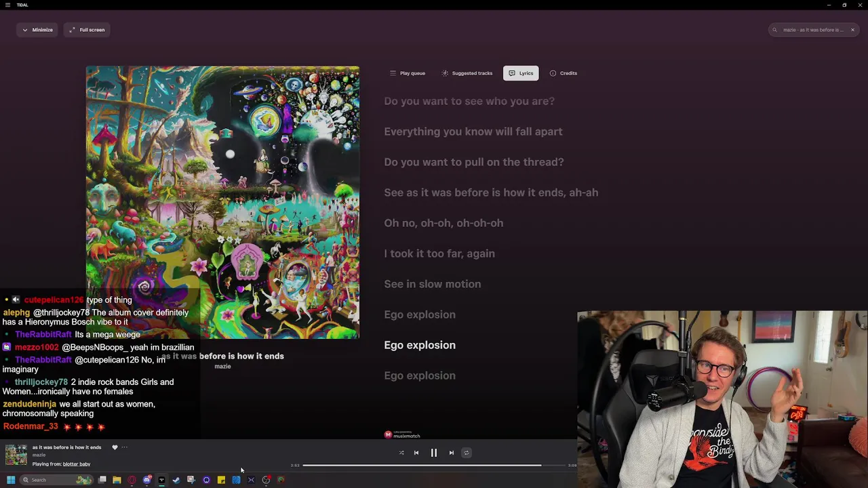Click the chevron icon left of Minimize

[25, 30]
